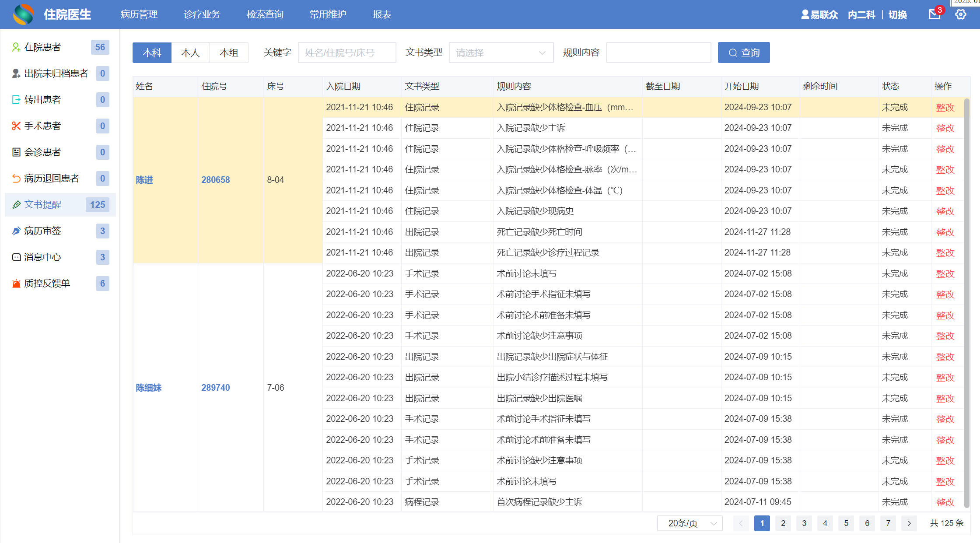
Task: Open the 20条/页 page size dropdown
Action: click(689, 523)
